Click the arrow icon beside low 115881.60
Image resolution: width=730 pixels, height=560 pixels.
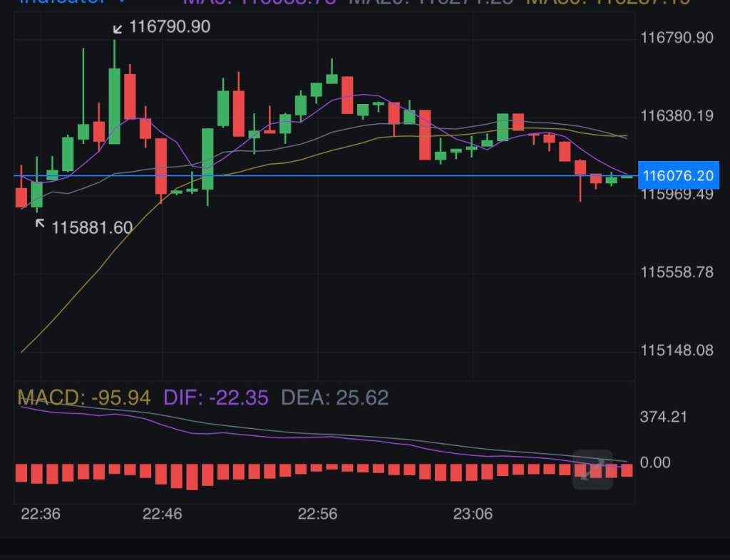click(40, 224)
